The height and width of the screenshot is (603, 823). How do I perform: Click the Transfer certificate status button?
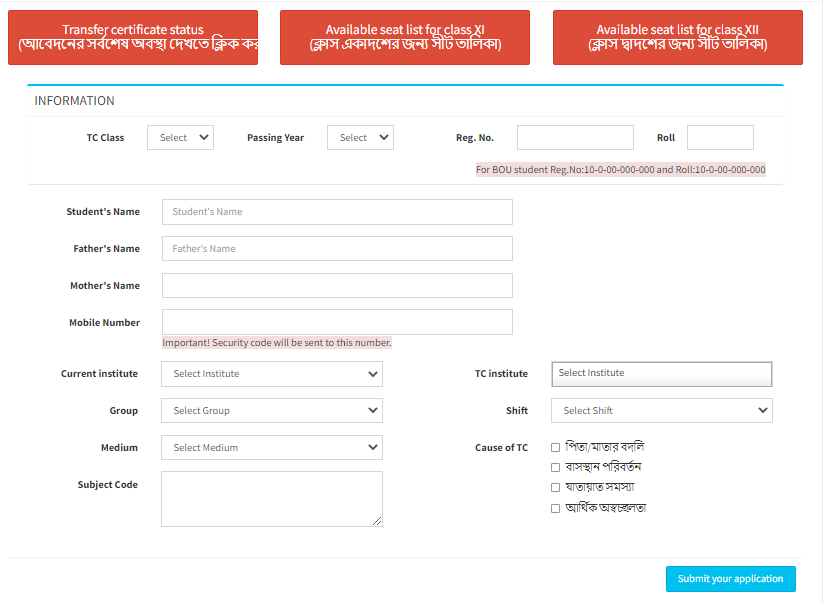(133, 38)
